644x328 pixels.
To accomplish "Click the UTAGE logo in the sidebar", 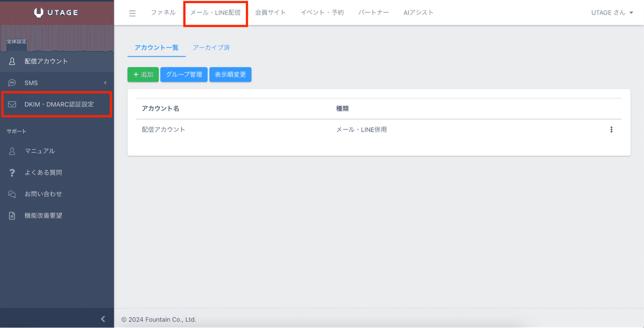I will point(57,12).
